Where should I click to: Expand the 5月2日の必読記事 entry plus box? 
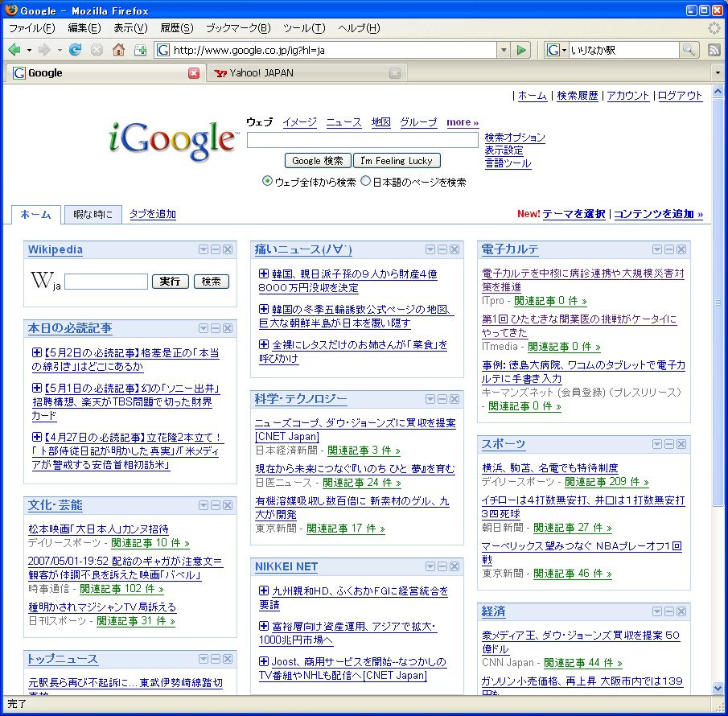37,352
